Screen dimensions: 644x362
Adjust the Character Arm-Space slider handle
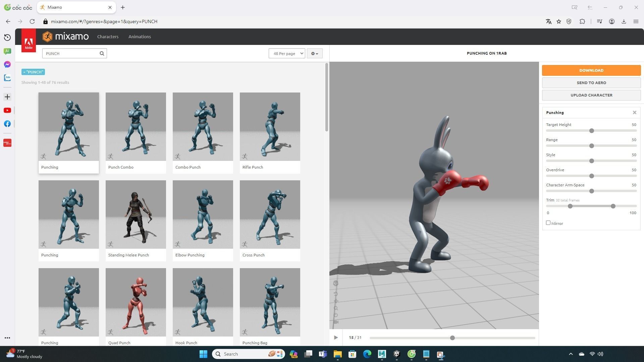592,191
